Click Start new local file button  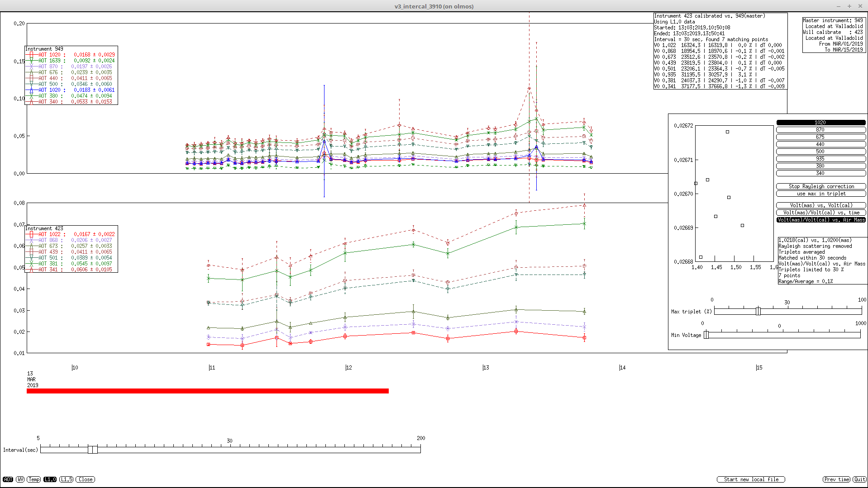coord(751,479)
